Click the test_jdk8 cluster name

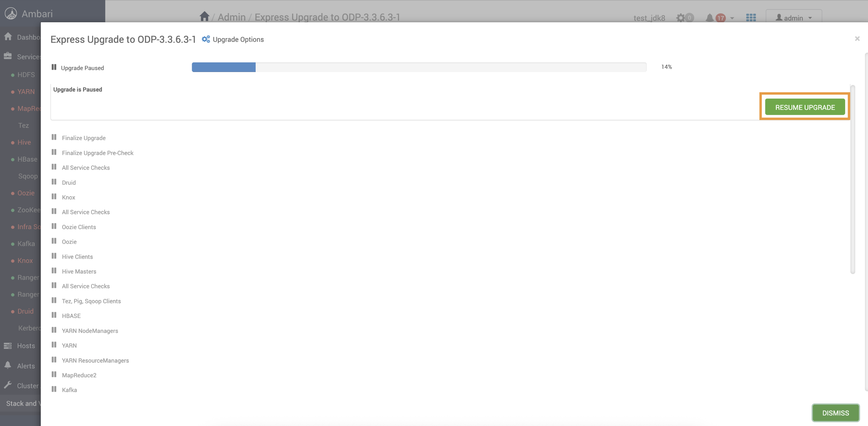point(649,18)
